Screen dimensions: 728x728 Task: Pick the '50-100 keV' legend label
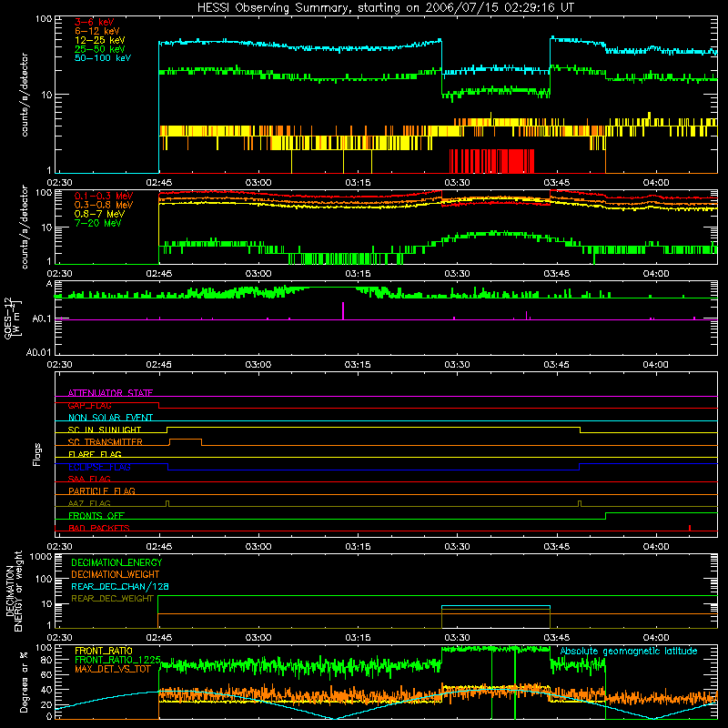102,58
